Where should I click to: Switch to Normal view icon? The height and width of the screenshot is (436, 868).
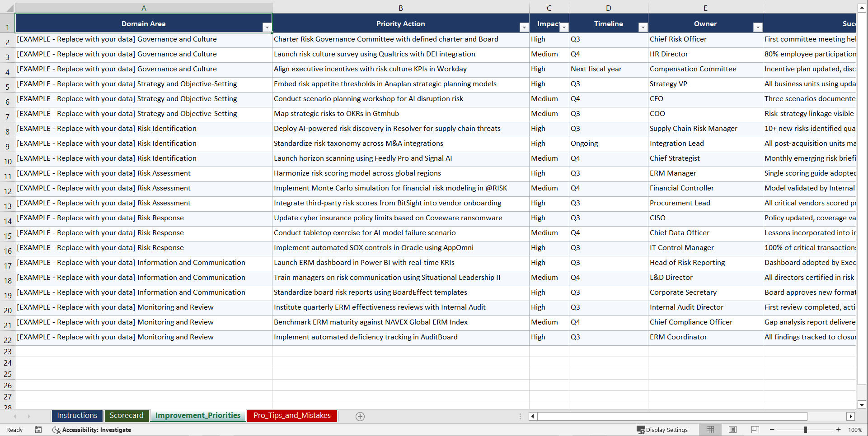(x=710, y=430)
